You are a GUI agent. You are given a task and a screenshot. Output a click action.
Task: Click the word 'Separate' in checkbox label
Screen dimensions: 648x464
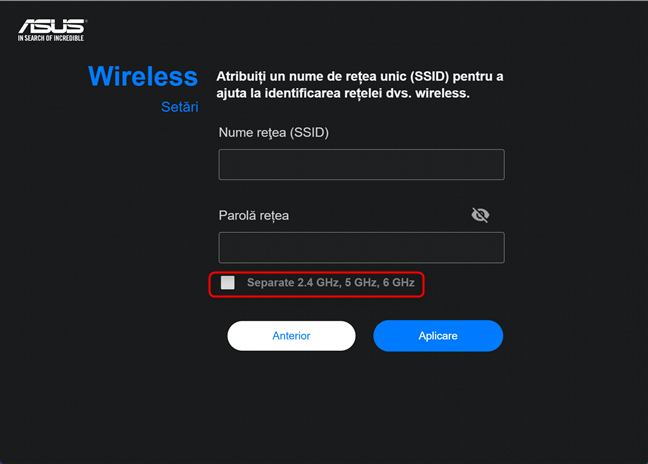[270, 283]
